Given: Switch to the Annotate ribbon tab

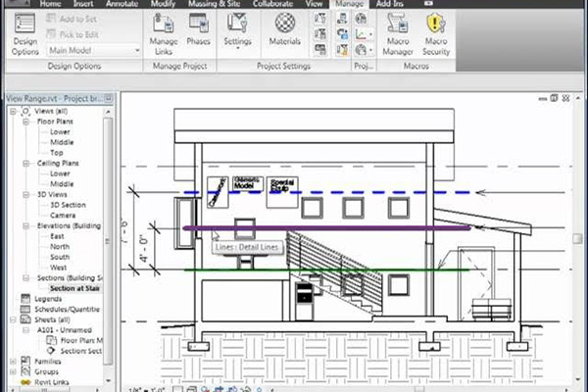Looking at the screenshot, I should click(122, 4).
